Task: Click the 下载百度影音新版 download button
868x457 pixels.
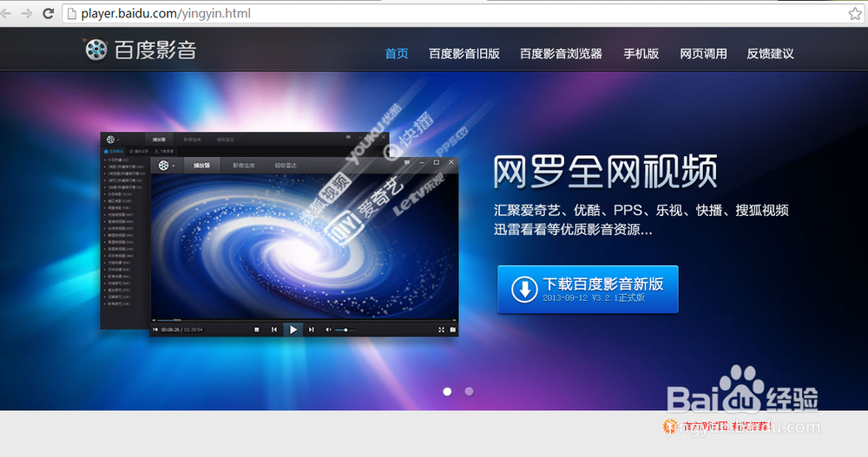Action: [588, 290]
